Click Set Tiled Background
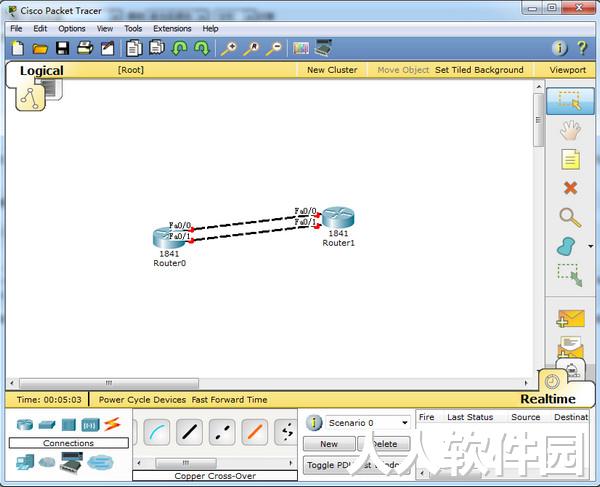This screenshot has width=600, height=487. (479, 70)
